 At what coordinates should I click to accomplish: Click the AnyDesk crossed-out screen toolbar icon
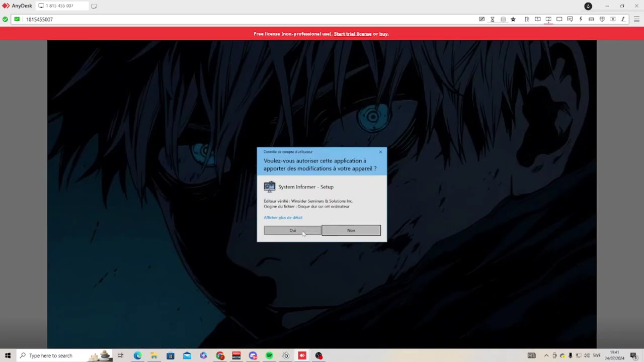coord(481,19)
